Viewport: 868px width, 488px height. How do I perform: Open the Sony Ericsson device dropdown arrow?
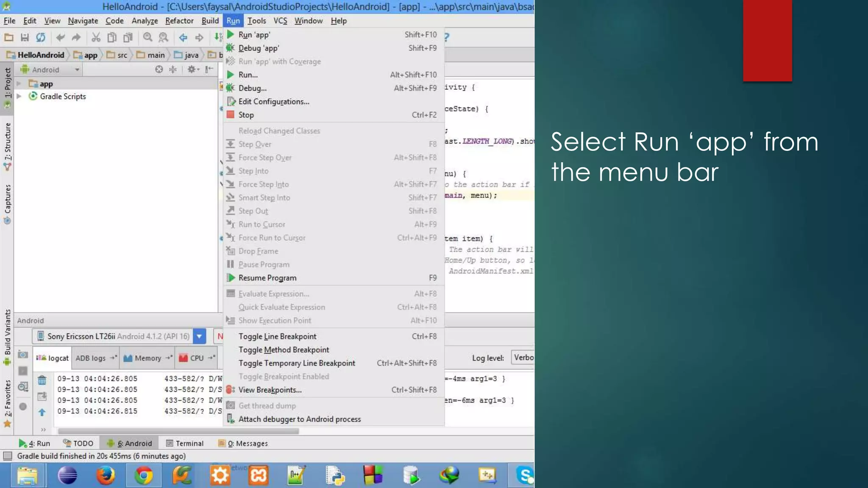coord(199,336)
